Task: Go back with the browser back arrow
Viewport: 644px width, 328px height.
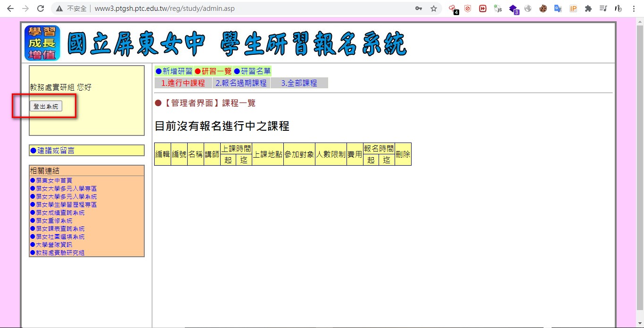Action: tap(10, 8)
